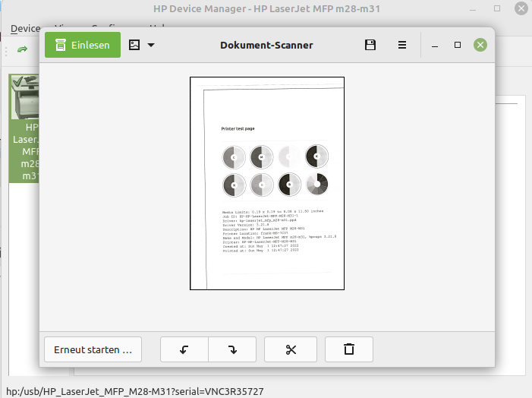Click the device URI text in status bar
Screen dimensions: 532x398
pyautogui.click(x=135, y=391)
